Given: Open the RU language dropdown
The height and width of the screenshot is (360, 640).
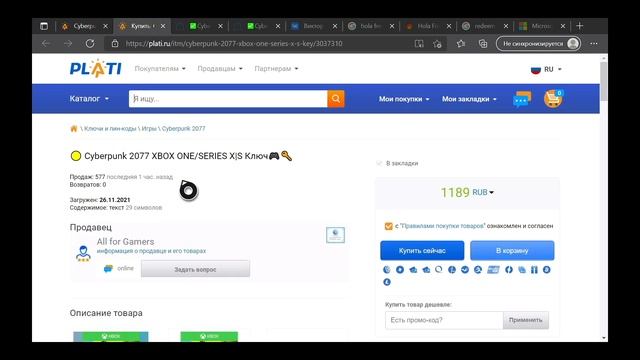Looking at the screenshot, I should click(x=546, y=69).
